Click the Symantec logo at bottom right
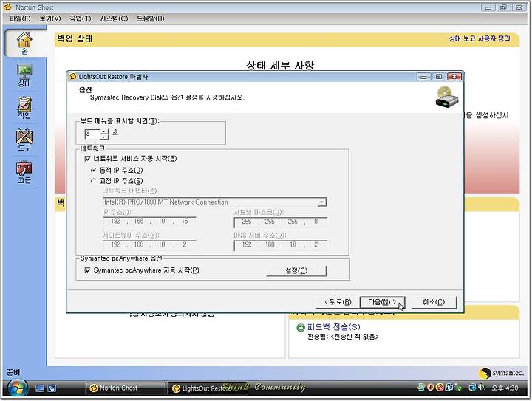This screenshot has height=401, width=532. pyautogui.click(x=502, y=373)
